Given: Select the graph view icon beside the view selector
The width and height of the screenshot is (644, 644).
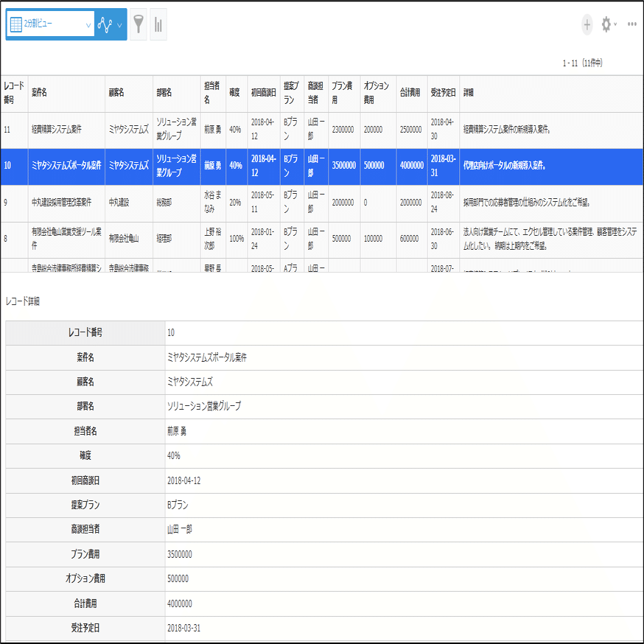Looking at the screenshot, I should pyautogui.click(x=105, y=24).
